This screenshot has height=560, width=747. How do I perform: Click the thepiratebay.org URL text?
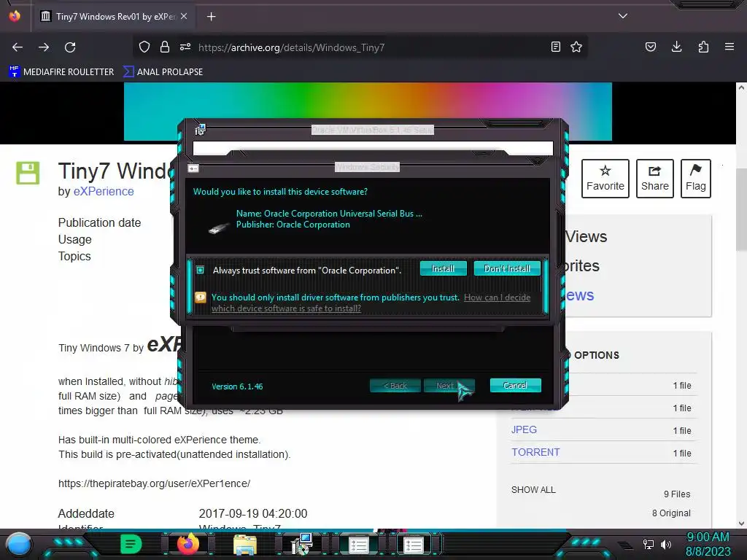pos(155,483)
